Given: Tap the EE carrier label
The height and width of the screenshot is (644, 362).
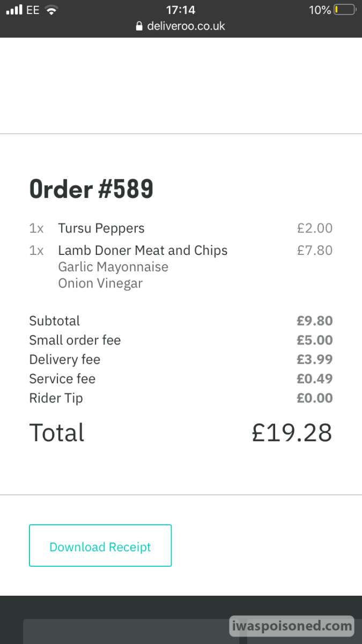Looking at the screenshot, I should 33,10.
